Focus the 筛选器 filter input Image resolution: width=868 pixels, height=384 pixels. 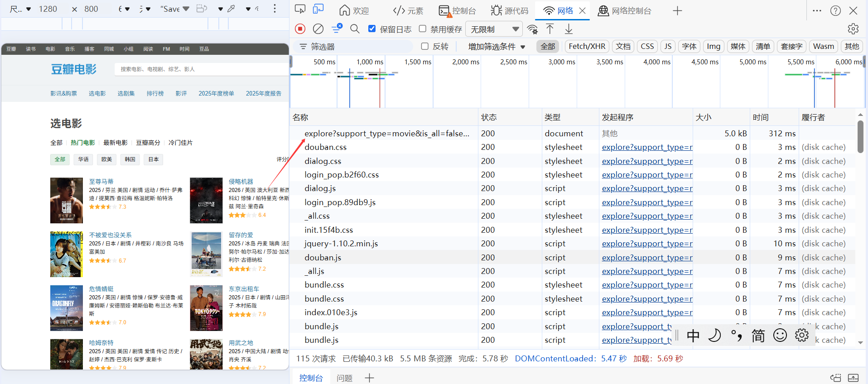pos(353,46)
